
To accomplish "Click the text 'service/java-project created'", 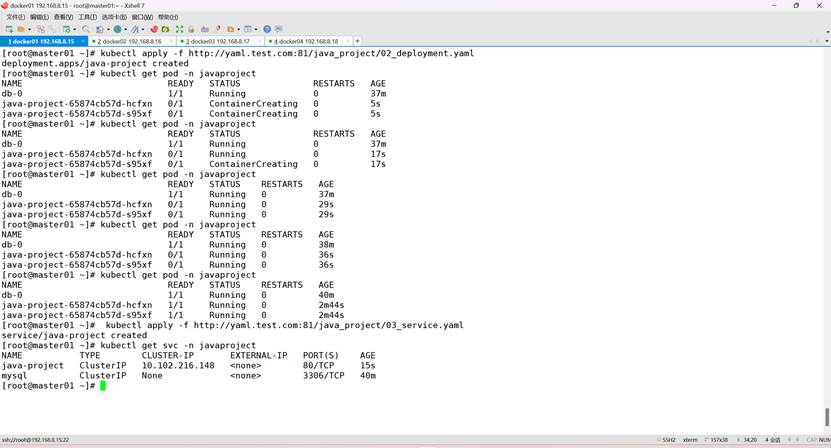I will click(74, 335).
